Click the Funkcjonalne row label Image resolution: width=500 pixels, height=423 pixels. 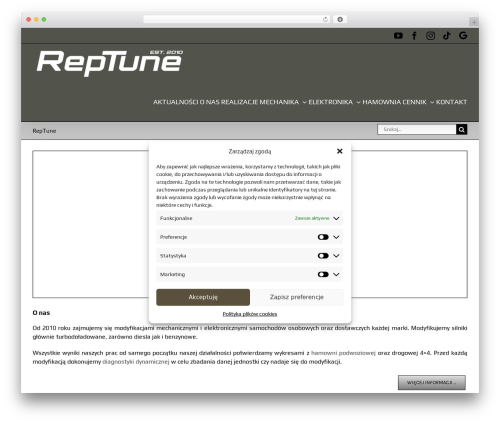[176, 218]
